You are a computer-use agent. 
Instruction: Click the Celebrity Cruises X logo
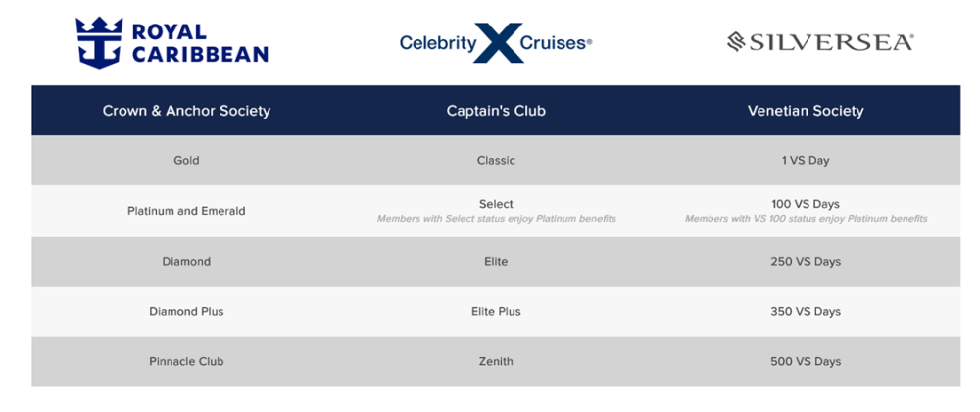496,43
